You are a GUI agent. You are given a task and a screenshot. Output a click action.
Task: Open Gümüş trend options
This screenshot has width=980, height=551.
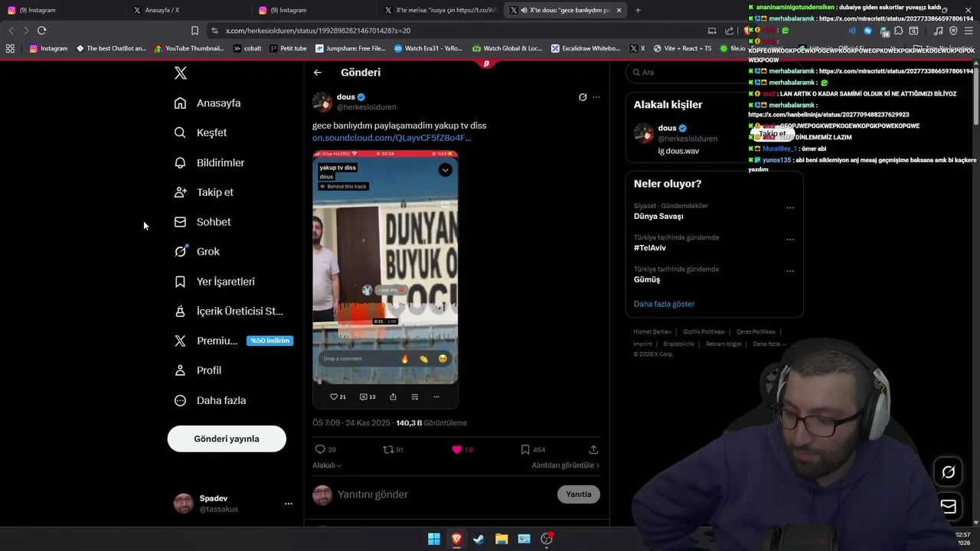[x=790, y=271]
